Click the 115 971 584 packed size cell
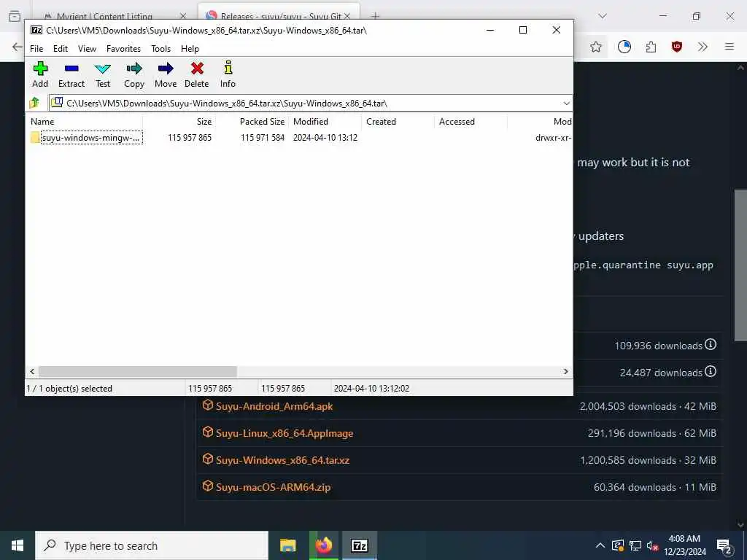 [263, 138]
